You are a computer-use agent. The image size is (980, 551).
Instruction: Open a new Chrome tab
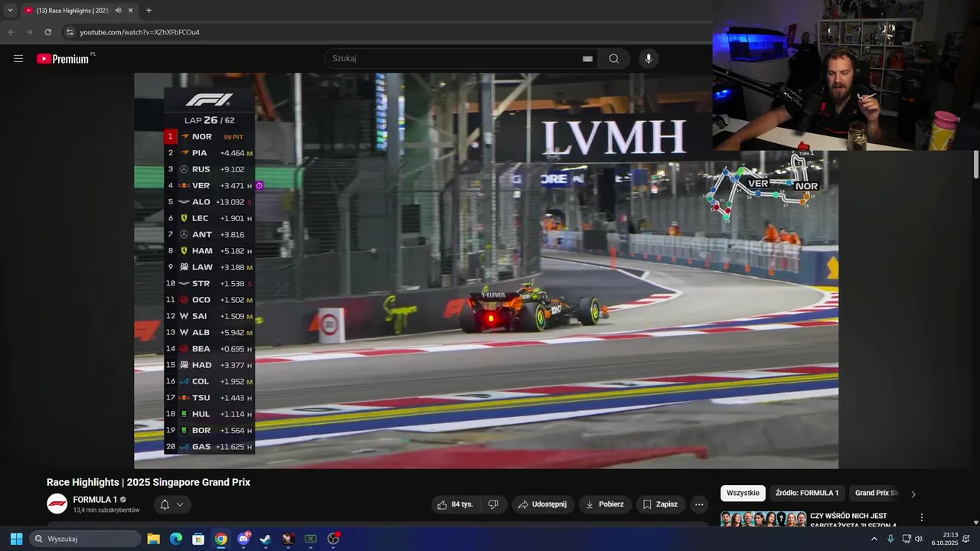pos(149,11)
